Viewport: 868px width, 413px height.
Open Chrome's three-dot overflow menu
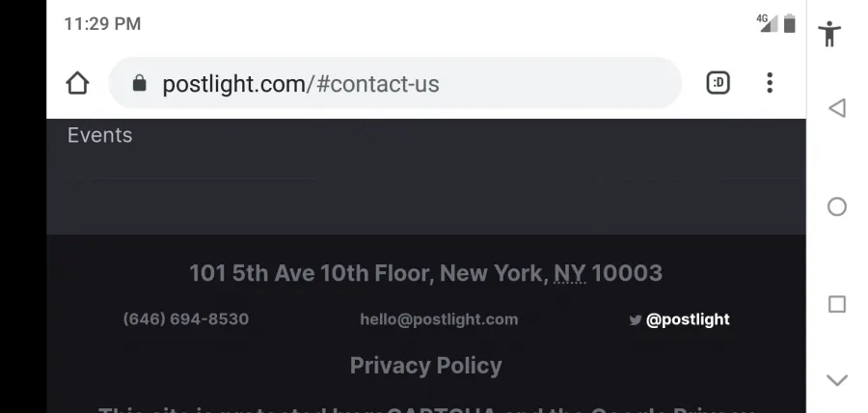point(770,83)
